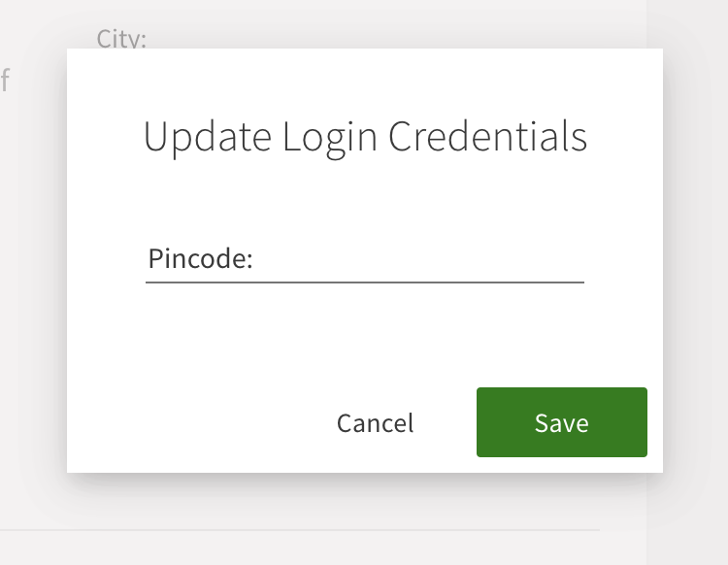Viewport: 728px width, 565px height.
Task: Click the City label behind the dialog
Action: 121,39
